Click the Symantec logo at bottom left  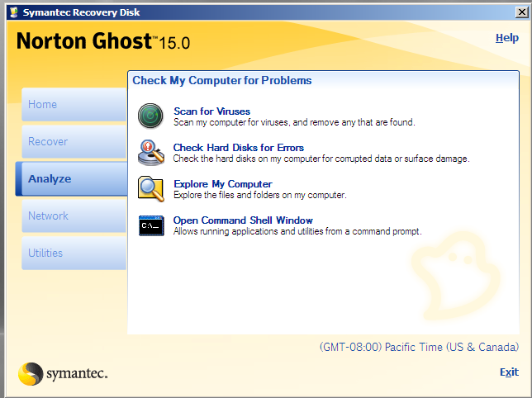click(x=63, y=373)
